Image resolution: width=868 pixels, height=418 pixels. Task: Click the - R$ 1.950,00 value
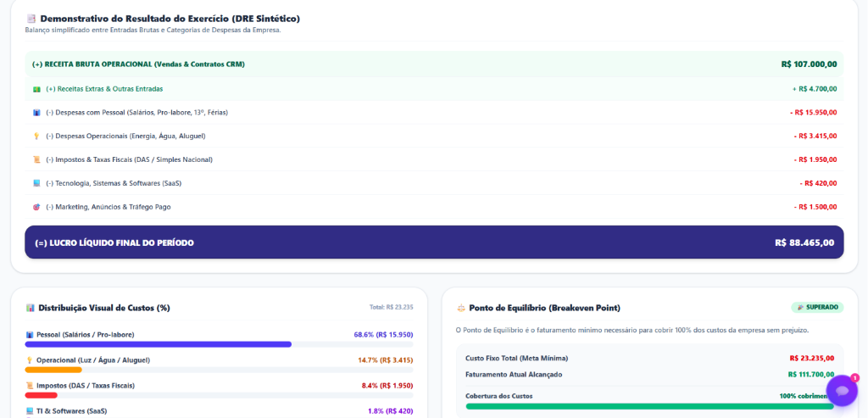[815, 159]
